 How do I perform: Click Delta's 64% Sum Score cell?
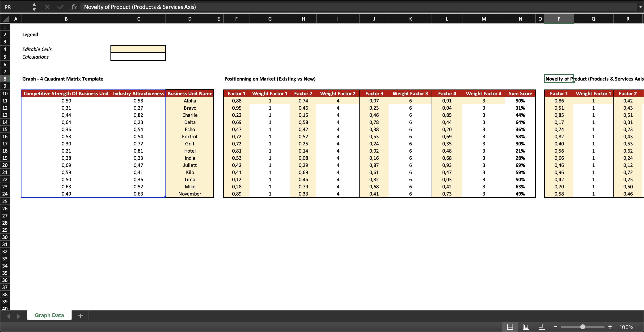click(x=520, y=122)
